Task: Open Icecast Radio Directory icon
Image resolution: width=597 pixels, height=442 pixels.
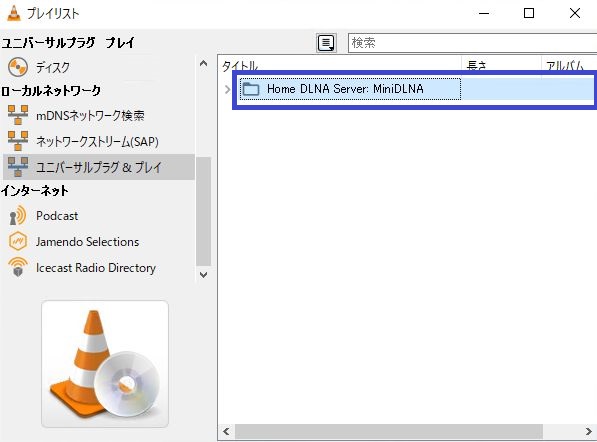Action: click(18, 267)
